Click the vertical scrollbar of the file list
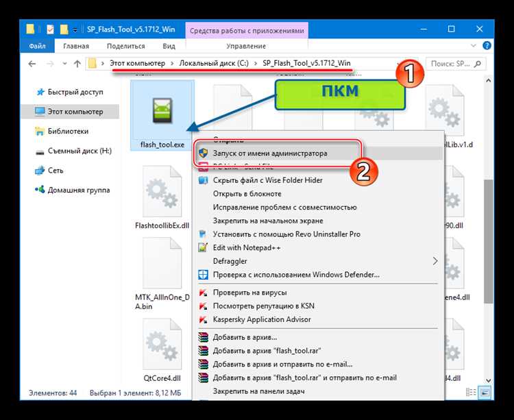The image size is (514, 420). click(488, 240)
